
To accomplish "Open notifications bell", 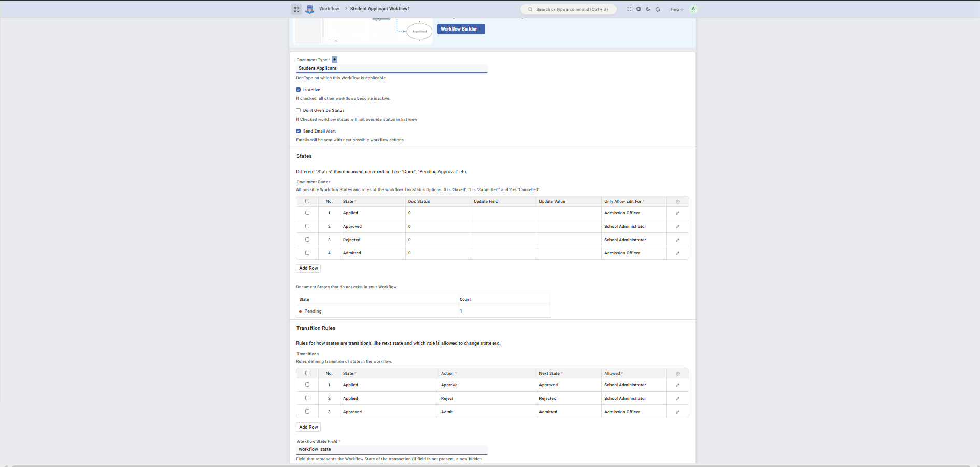I will click(x=658, y=9).
